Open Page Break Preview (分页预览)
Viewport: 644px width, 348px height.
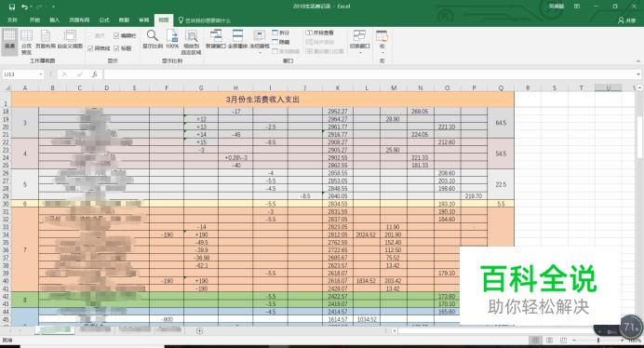26,41
